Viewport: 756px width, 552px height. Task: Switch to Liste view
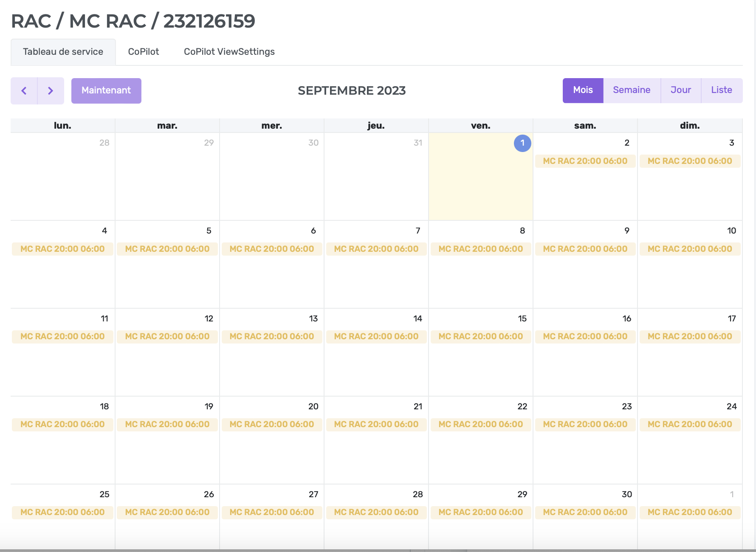tap(721, 90)
